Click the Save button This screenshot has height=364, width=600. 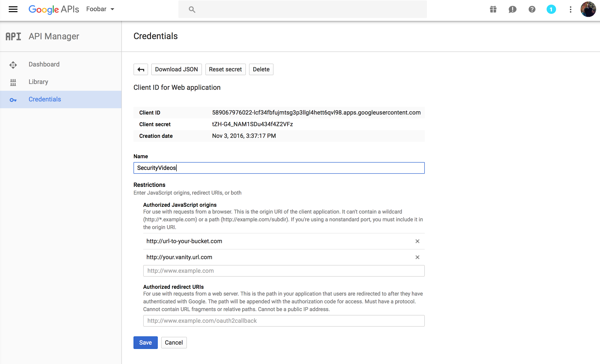pos(145,343)
